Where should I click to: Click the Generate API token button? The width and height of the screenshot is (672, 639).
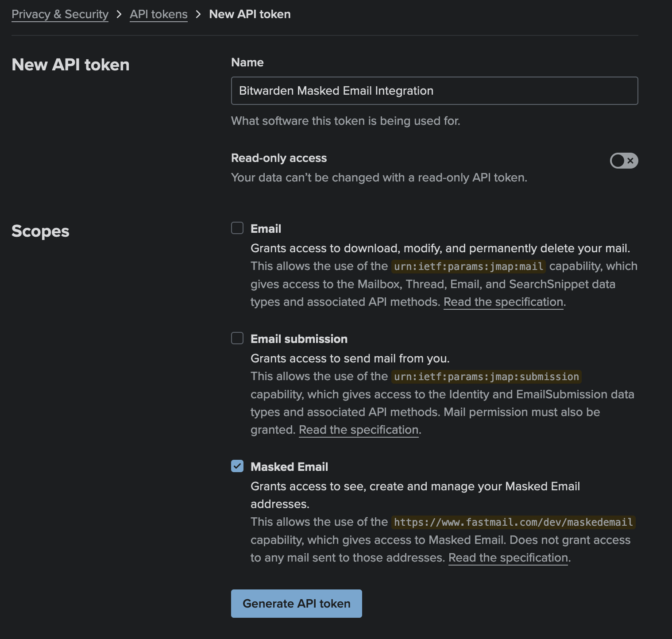pos(296,603)
